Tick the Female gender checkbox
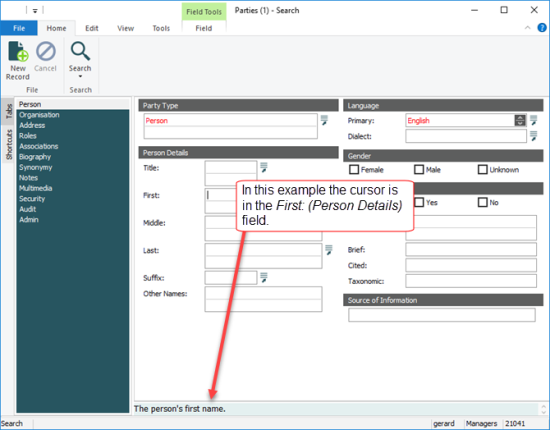Viewport: 550px width, 430px height. [354, 169]
